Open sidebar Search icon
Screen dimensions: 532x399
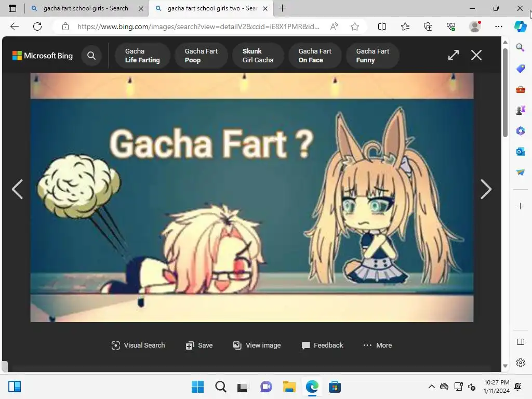point(520,47)
